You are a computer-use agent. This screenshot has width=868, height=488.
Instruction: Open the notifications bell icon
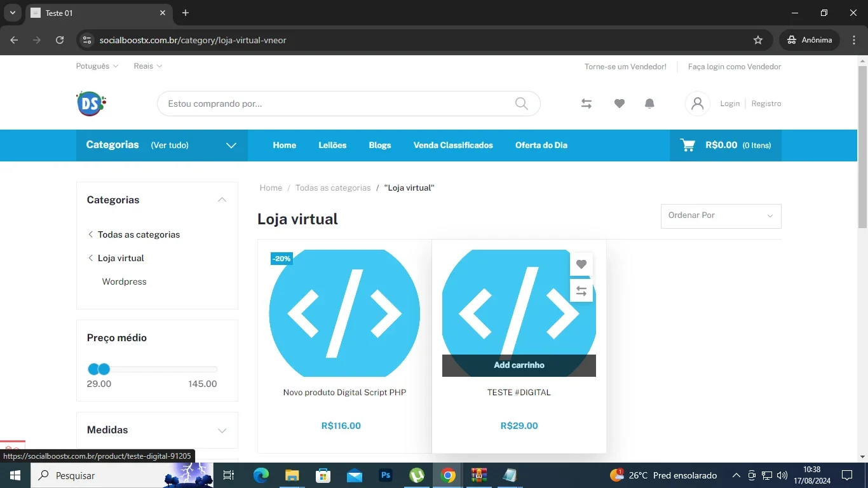[649, 104]
